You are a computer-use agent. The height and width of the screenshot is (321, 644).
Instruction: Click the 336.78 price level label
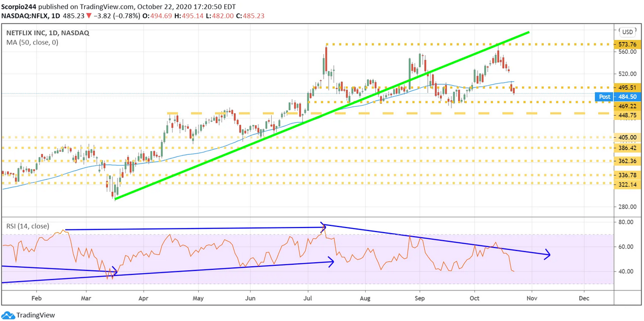[x=627, y=175]
